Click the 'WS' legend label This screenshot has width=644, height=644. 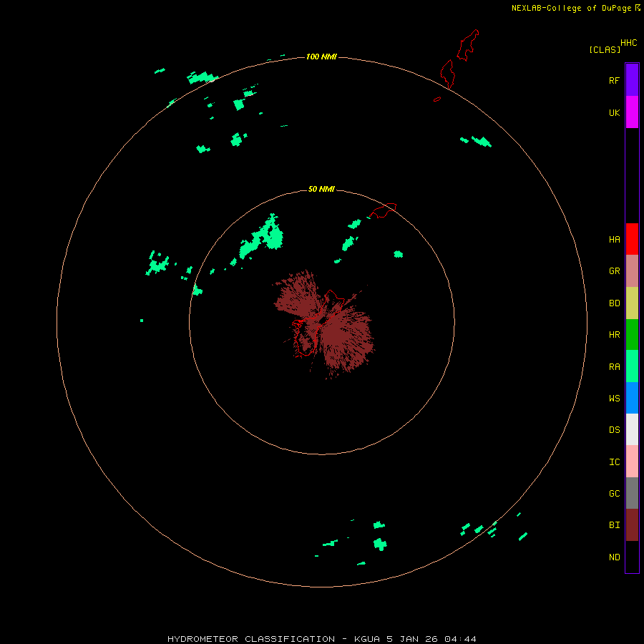[614, 398]
